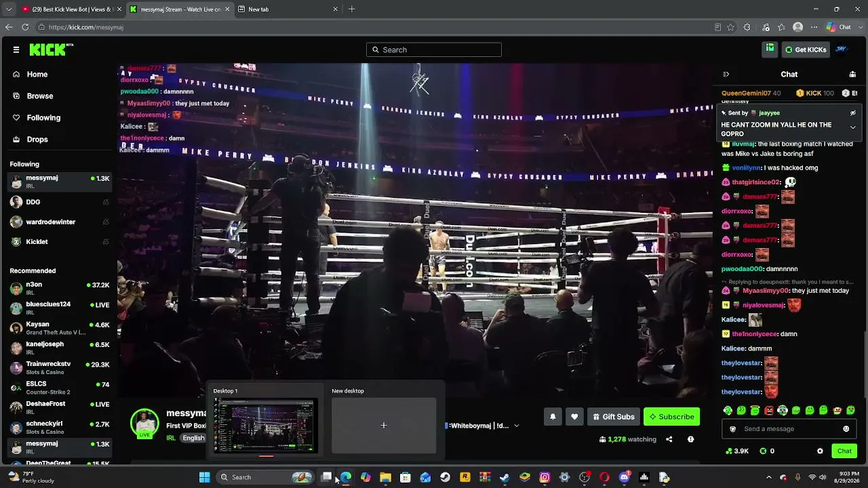Open Discord from taskbar
The image size is (868, 488).
point(625,477)
